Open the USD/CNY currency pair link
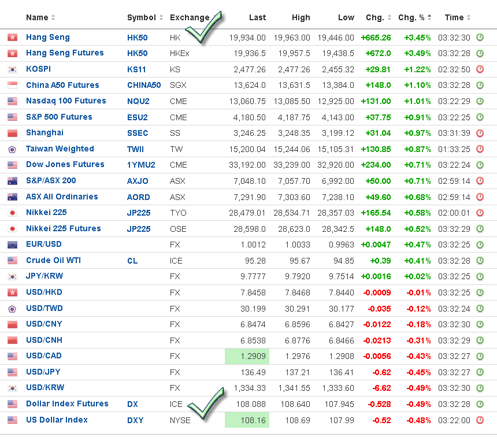Screen dimensions: 497x448 pos(44,324)
